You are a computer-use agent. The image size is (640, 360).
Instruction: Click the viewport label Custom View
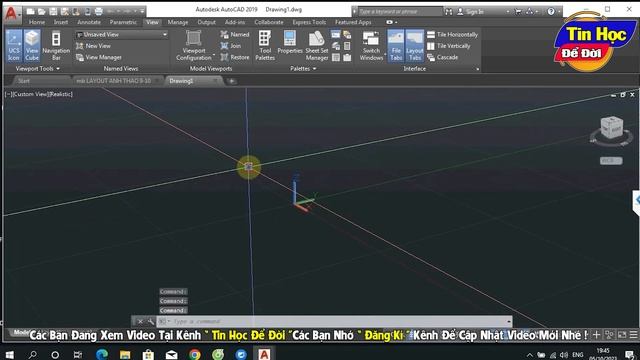click(x=30, y=94)
